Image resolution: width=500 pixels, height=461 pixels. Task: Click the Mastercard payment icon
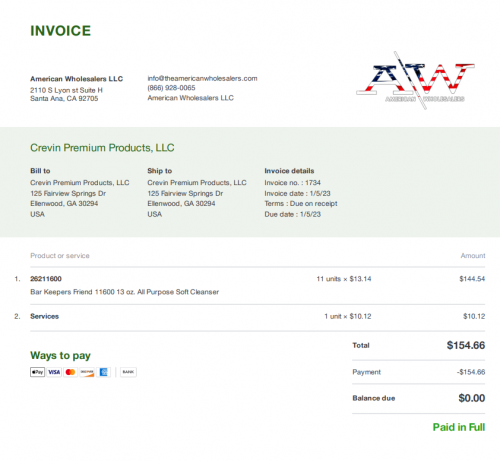(x=70, y=372)
